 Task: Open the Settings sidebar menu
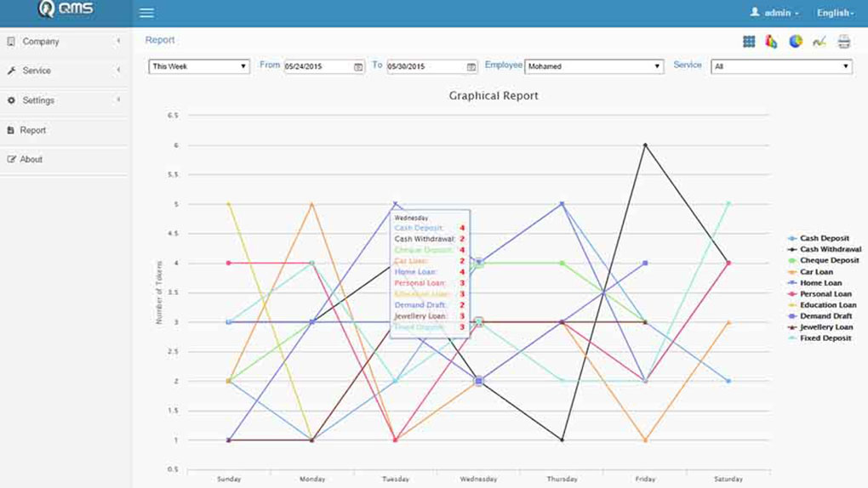[x=66, y=100]
